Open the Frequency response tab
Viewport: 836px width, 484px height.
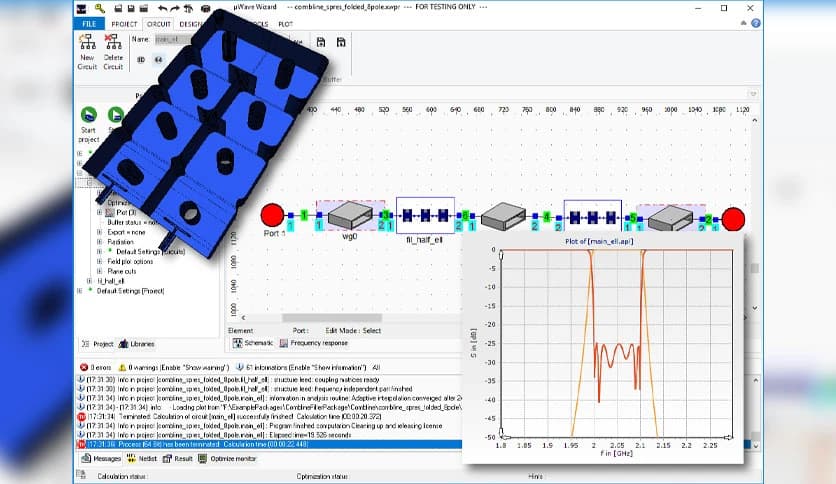click(314, 343)
